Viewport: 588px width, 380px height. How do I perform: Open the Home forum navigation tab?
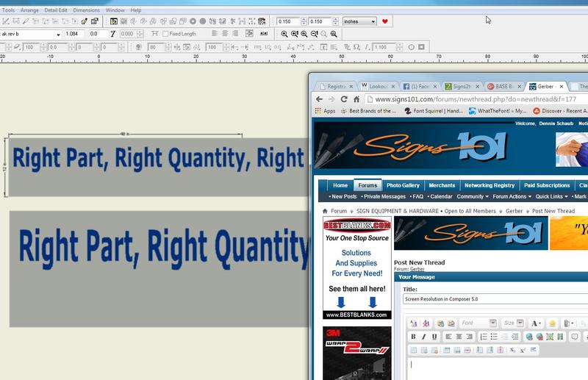coord(340,185)
